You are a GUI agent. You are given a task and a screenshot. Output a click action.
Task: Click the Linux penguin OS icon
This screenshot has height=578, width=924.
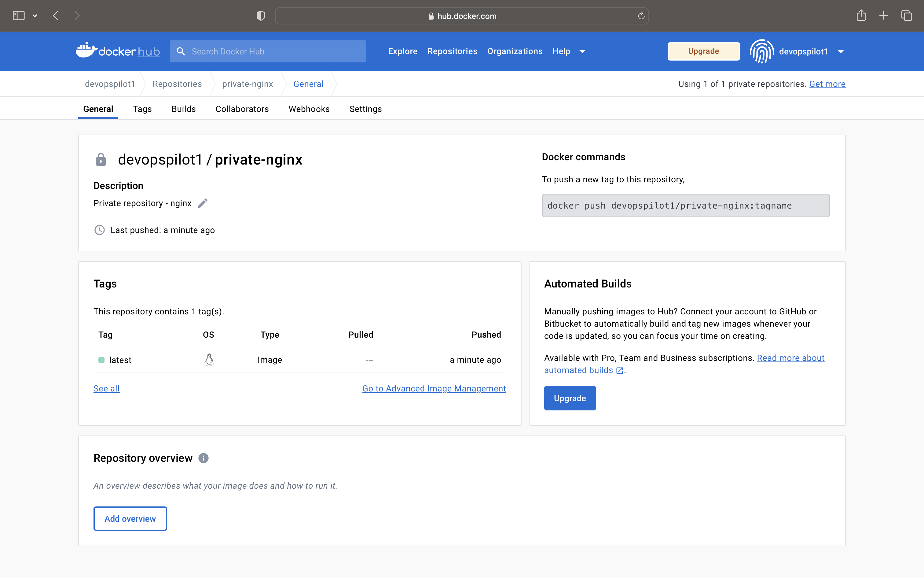(x=209, y=360)
